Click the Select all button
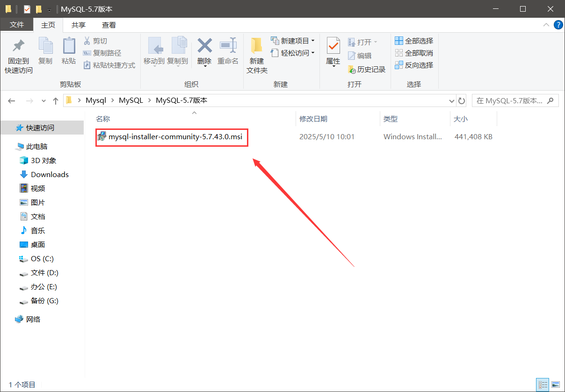 pyautogui.click(x=414, y=41)
